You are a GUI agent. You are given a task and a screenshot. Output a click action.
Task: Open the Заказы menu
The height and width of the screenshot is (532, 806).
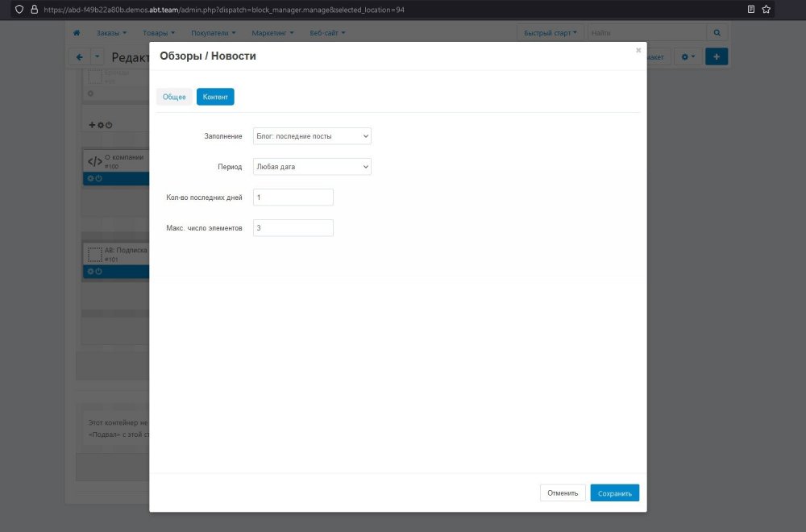pyautogui.click(x=110, y=33)
